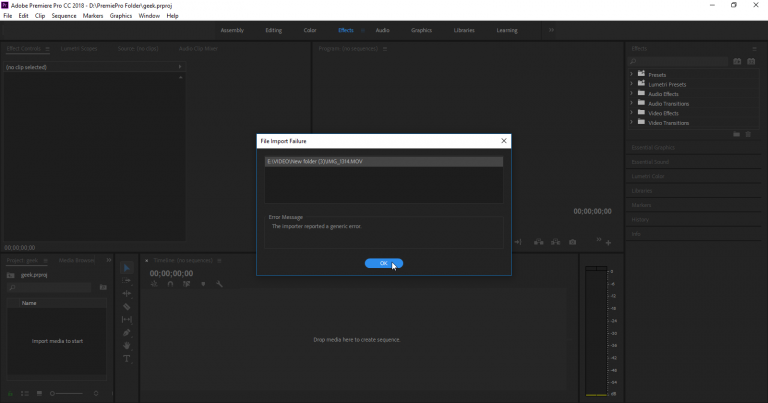The height and width of the screenshot is (403, 768).
Task: Click OK in File Import Failure dialog
Action: (384, 263)
